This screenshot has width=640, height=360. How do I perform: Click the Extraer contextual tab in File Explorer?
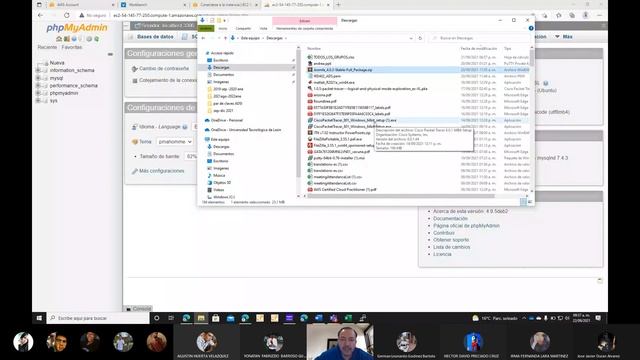[304, 20]
